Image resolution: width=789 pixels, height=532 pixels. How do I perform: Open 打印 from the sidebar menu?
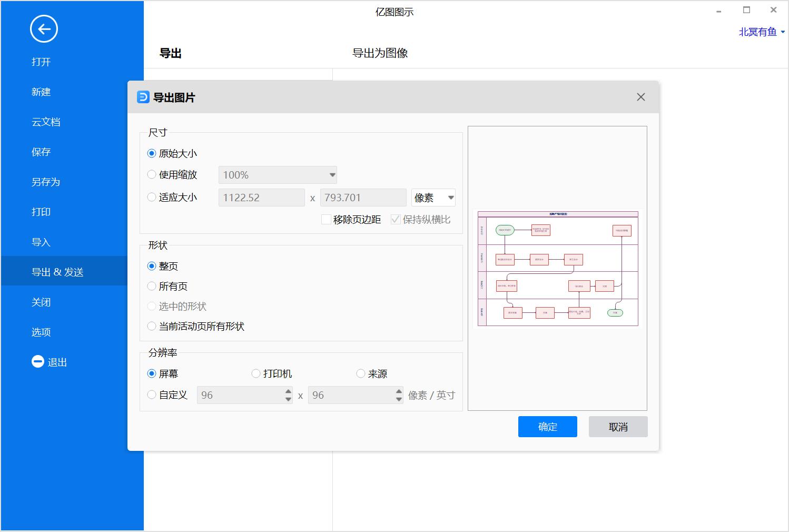(x=41, y=212)
